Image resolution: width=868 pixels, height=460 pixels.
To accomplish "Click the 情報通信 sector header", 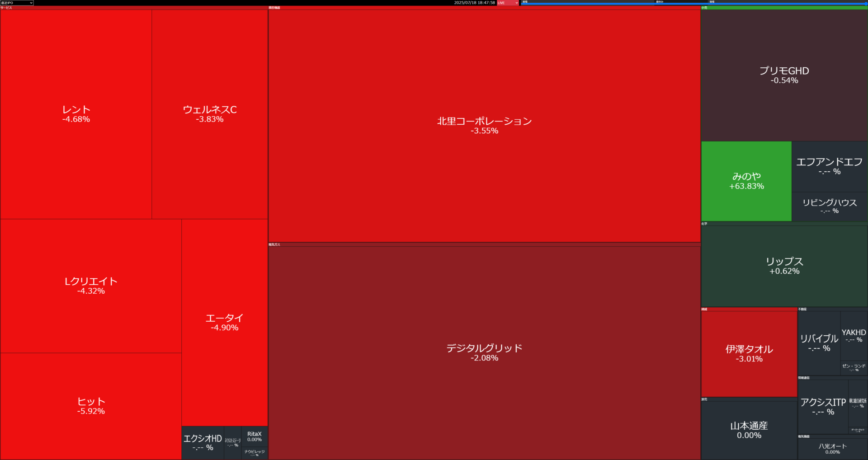I will coord(833,378).
